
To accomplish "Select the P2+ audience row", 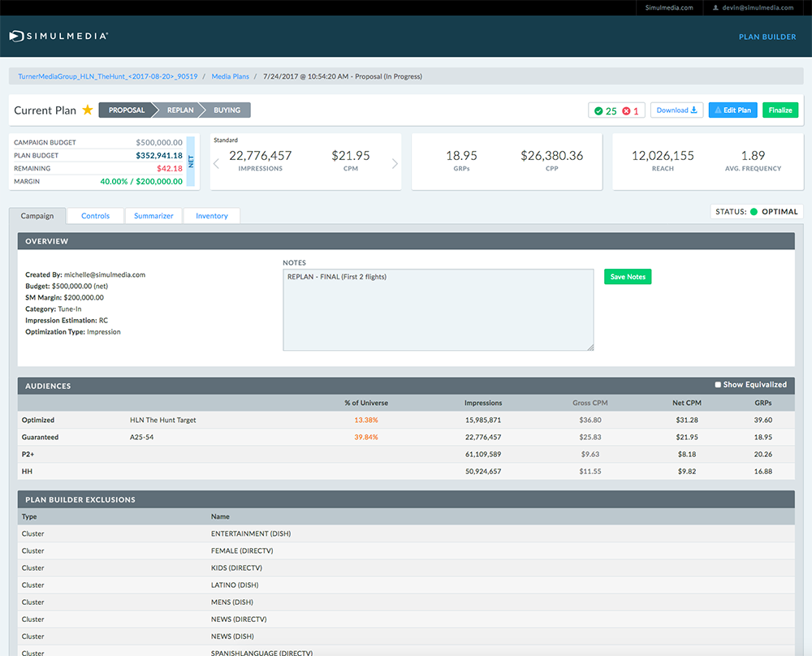I will (x=406, y=454).
